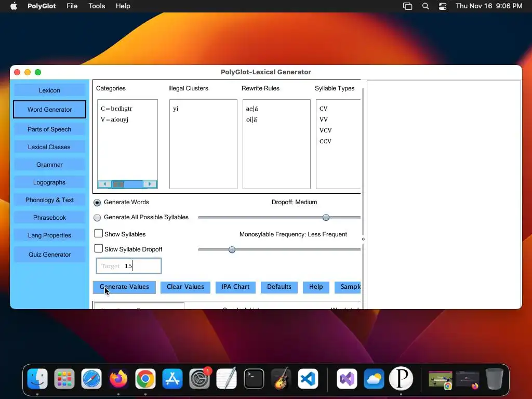Image resolution: width=532 pixels, height=399 pixels.
Task: Launch Firefox from the dock
Action: coord(118,379)
